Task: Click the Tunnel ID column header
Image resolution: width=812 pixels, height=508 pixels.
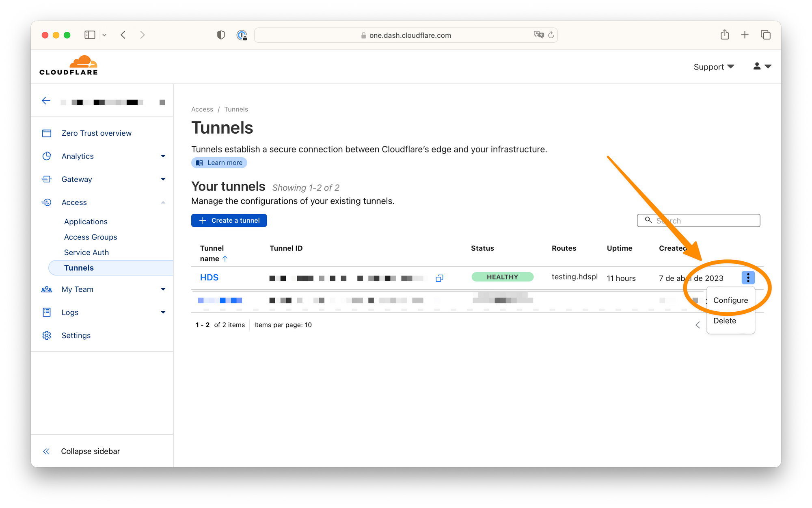Action: click(286, 248)
